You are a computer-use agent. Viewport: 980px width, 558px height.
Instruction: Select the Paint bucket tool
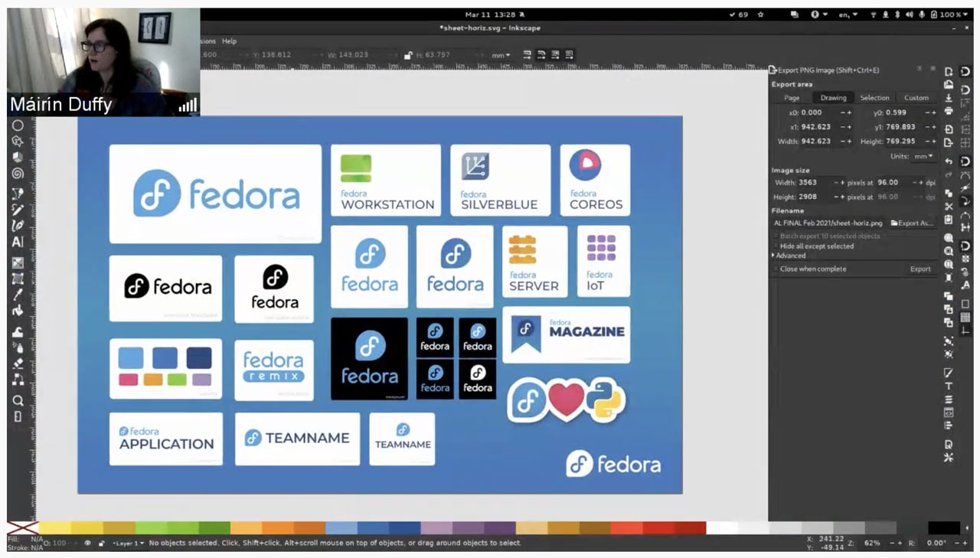[18, 311]
